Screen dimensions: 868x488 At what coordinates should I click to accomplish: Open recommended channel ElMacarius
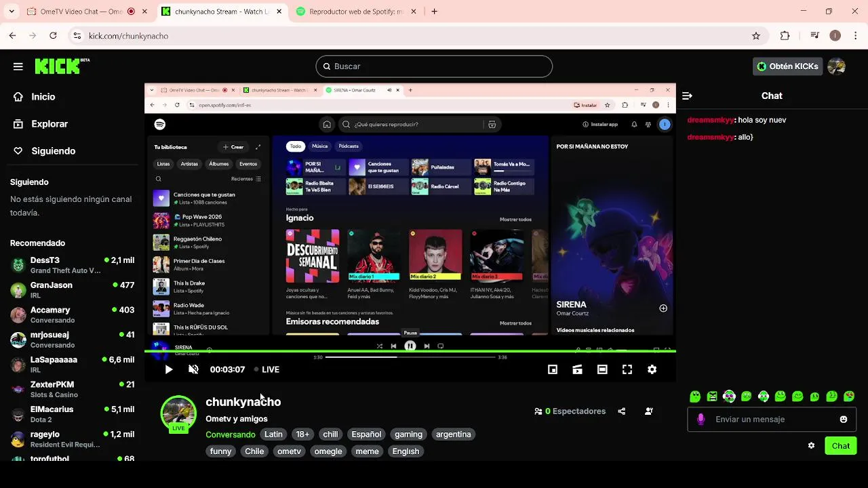pos(72,413)
